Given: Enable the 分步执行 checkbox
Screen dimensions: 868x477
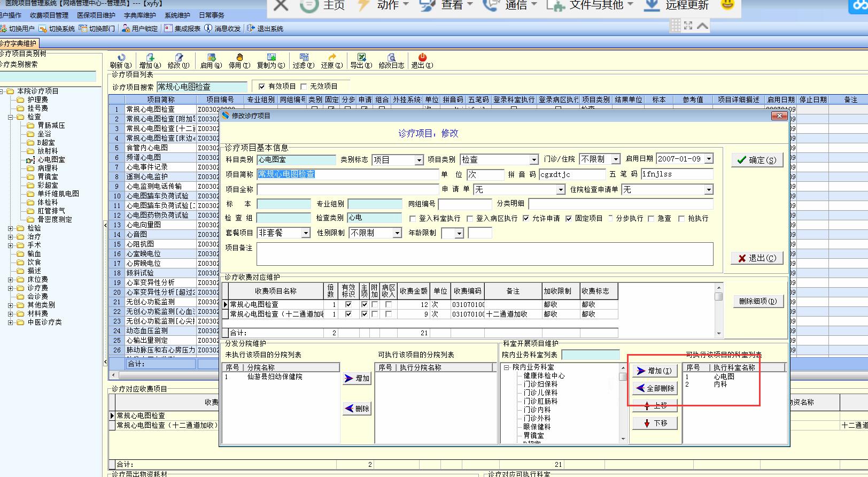Looking at the screenshot, I should (x=609, y=218).
